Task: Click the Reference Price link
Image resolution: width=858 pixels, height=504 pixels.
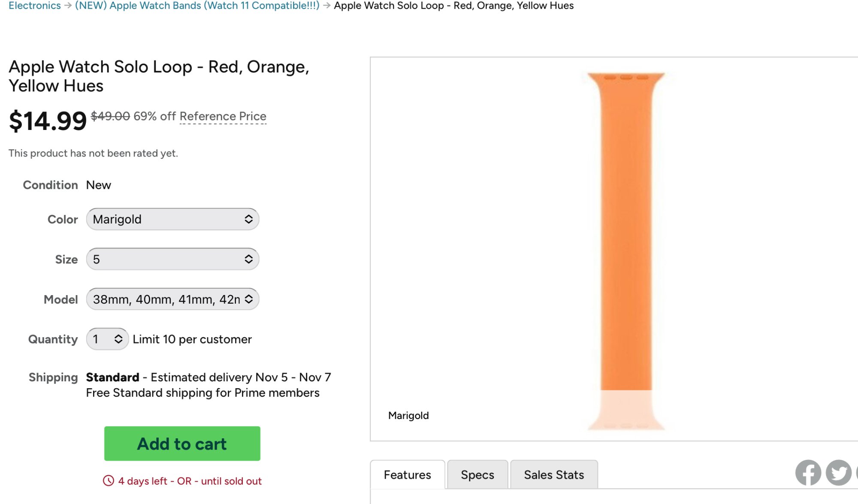Action: coord(223,116)
